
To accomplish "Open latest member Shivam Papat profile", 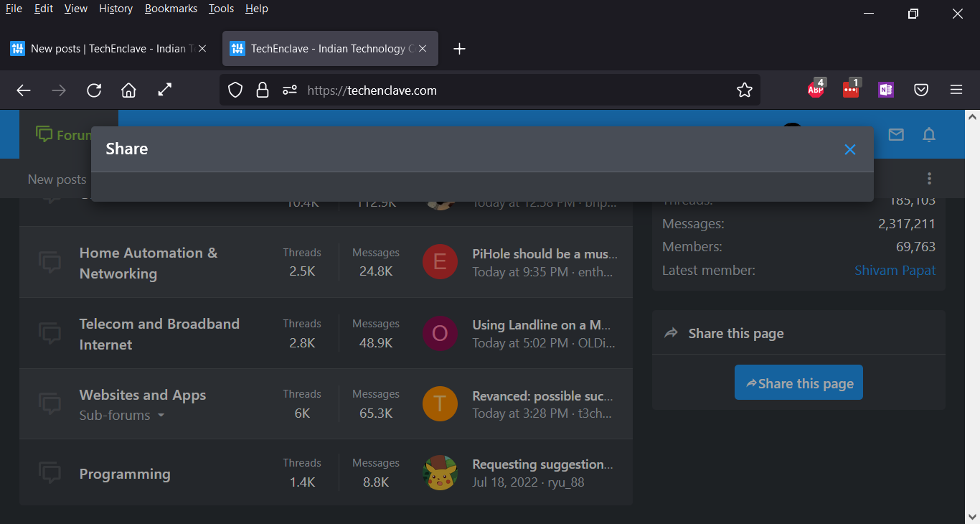I will (895, 271).
